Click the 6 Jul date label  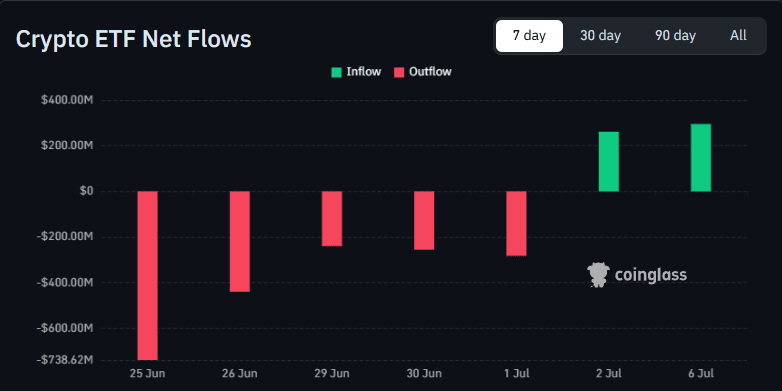pos(701,374)
